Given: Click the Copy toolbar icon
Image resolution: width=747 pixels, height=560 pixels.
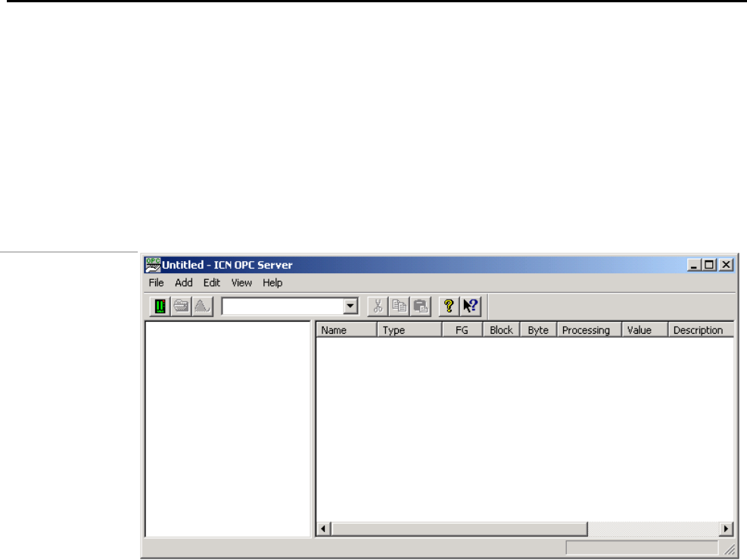Looking at the screenshot, I should (x=399, y=306).
